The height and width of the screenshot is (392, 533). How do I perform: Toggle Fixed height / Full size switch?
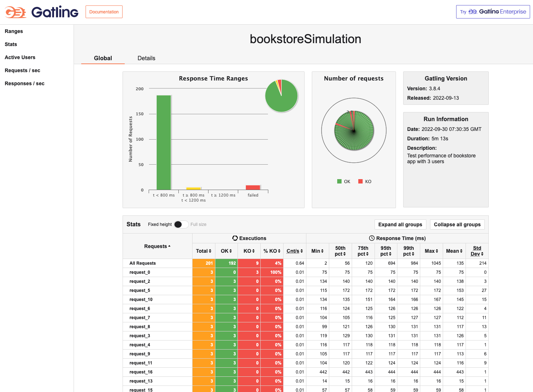181,224
